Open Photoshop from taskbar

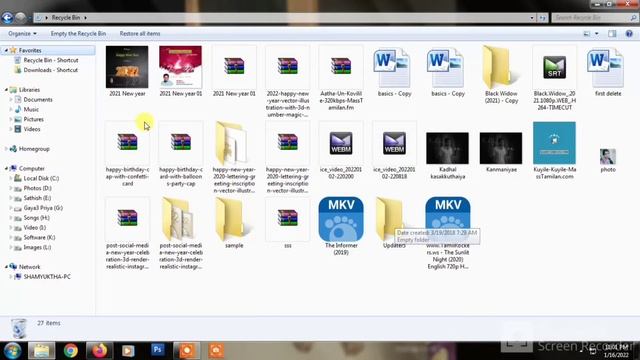[x=158, y=350]
